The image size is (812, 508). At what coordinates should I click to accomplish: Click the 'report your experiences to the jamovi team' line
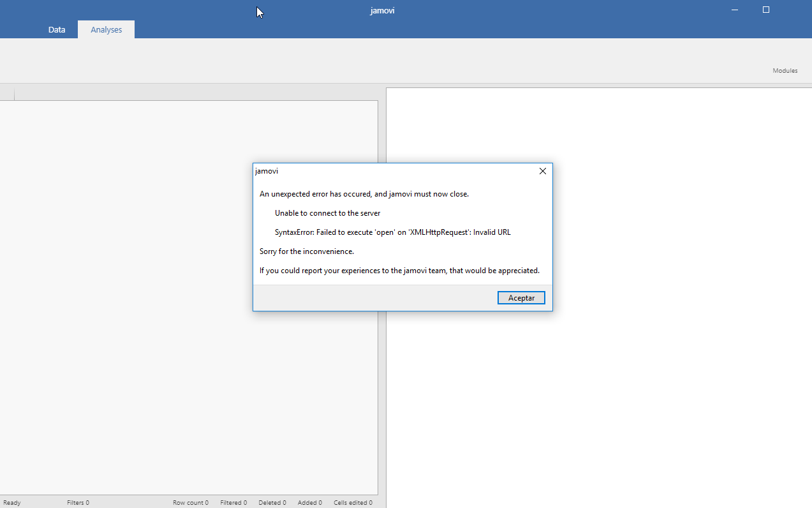coord(399,271)
